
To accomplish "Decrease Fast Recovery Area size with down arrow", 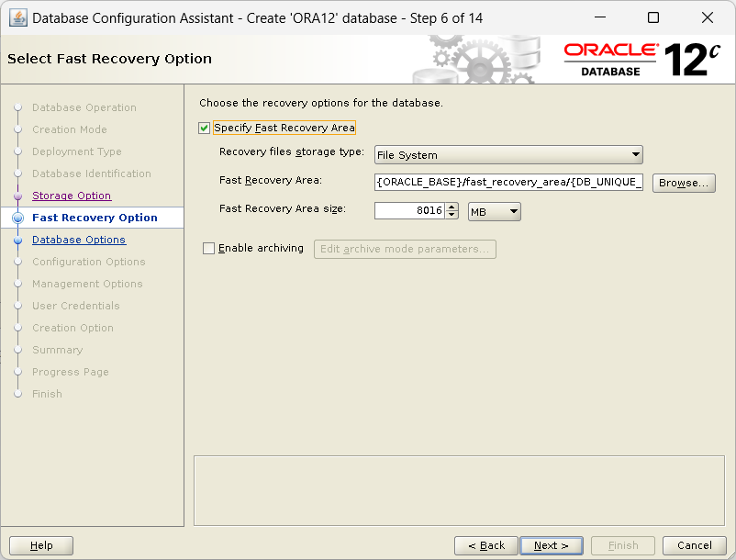I will pos(452,215).
